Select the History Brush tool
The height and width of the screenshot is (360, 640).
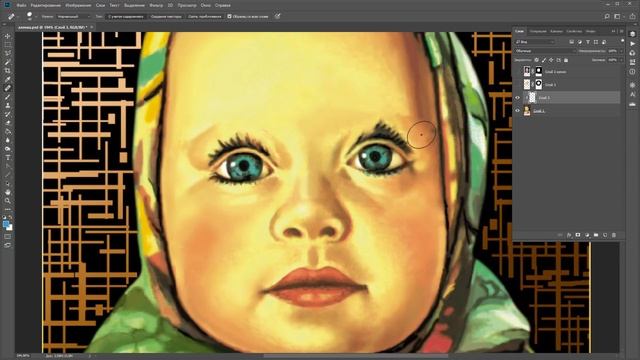(x=7, y=114)
